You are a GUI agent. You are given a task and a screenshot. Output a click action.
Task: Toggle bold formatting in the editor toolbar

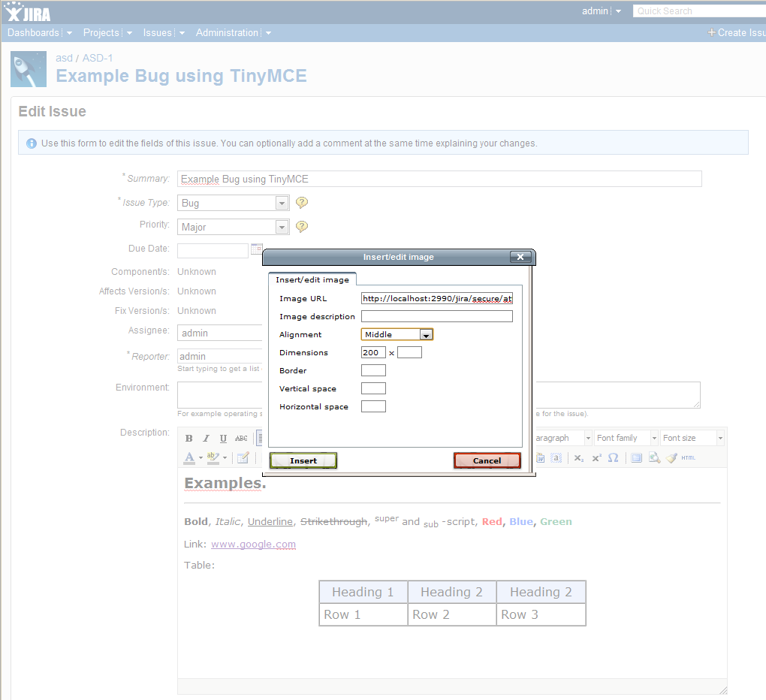(x=188, y=438)
